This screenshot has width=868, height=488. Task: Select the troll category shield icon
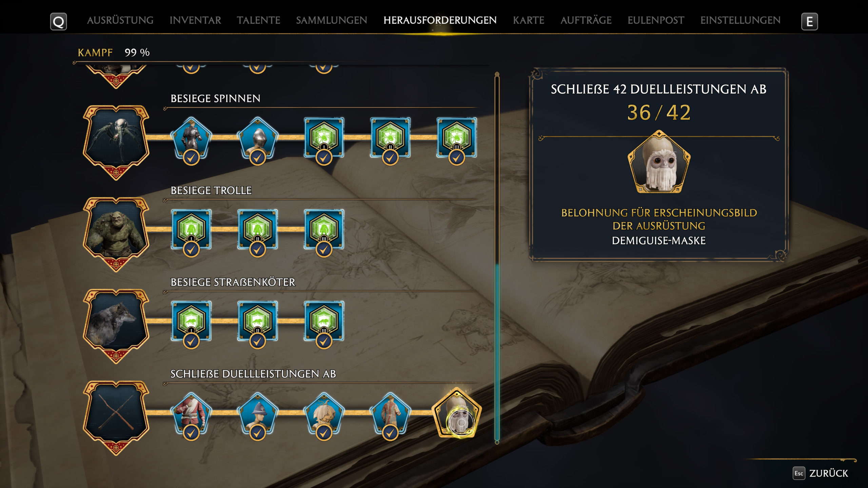click(x=116, y=234)
